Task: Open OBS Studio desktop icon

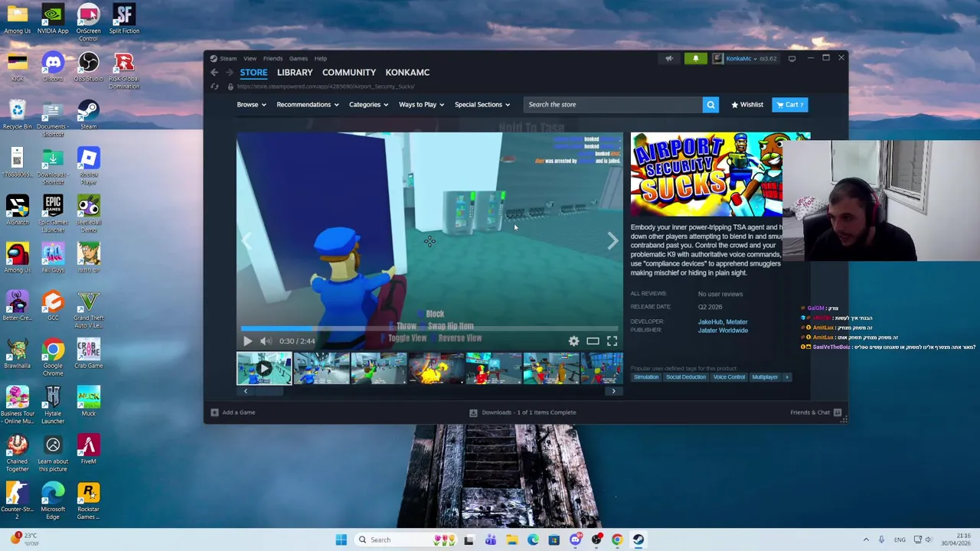Action: [88, 67]
